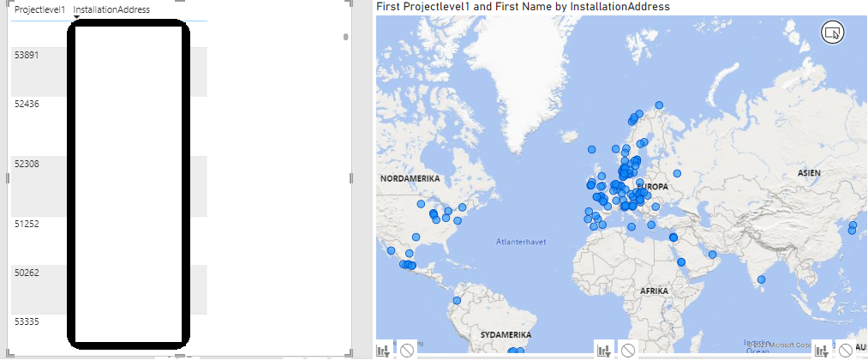Click the map visual title text
This screenshot has height=360, width=868.
523,7
